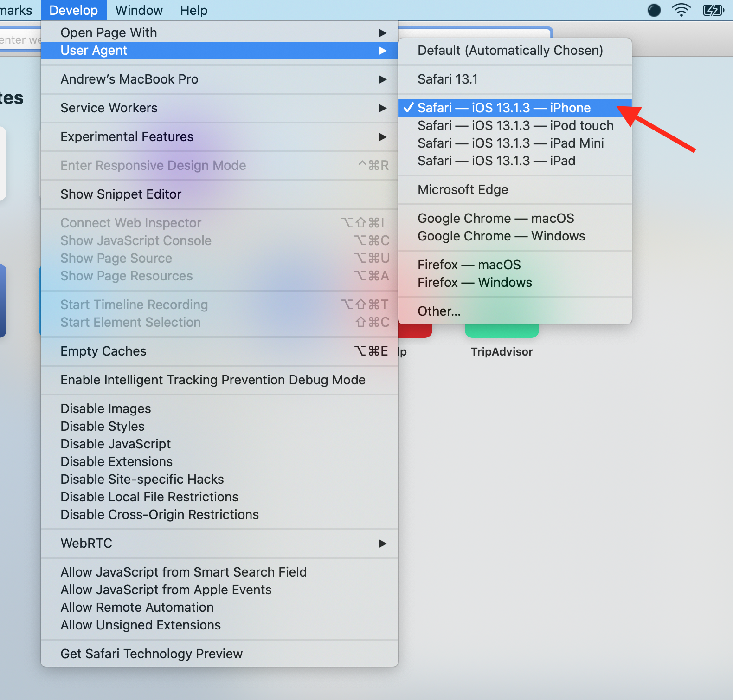Select Google Chrome — macOS user agent
Screen dimensions: 733x700
515,218
